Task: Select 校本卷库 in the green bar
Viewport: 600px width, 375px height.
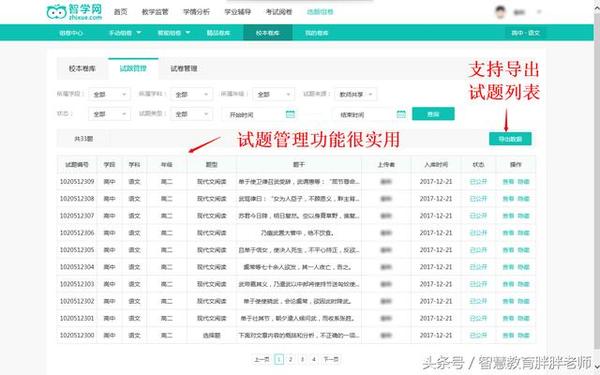Action: pos(268,33)
